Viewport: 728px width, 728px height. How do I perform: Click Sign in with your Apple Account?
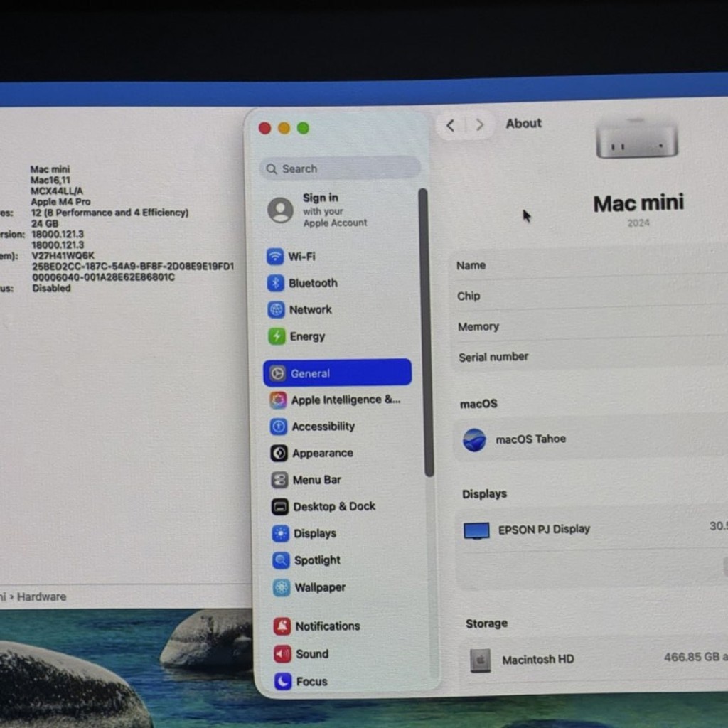335,210
